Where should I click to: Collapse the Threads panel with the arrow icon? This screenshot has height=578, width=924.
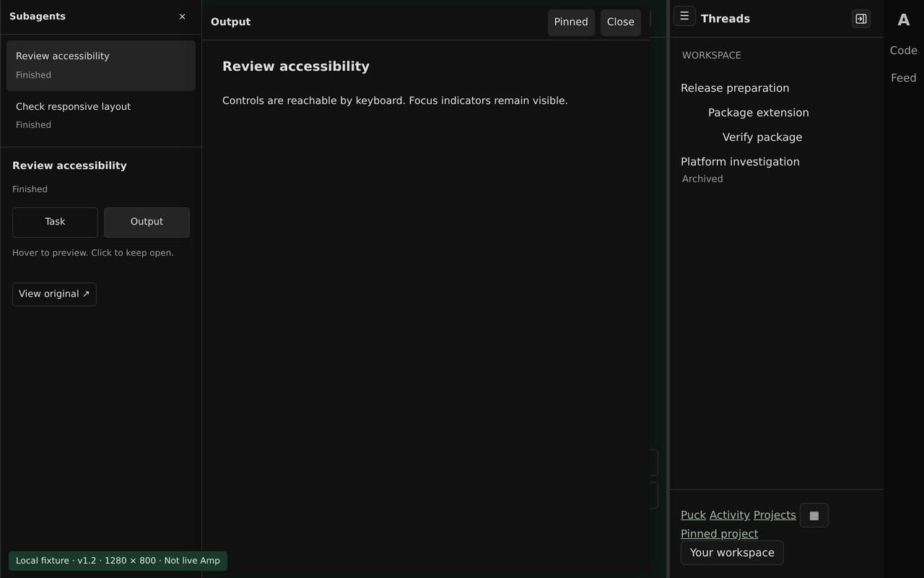pos(860,19)
